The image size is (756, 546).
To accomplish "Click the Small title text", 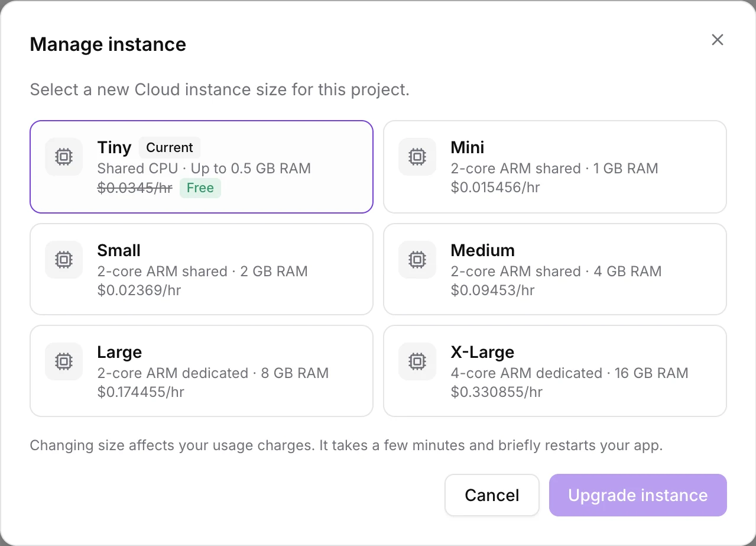I will coord(119,250).
